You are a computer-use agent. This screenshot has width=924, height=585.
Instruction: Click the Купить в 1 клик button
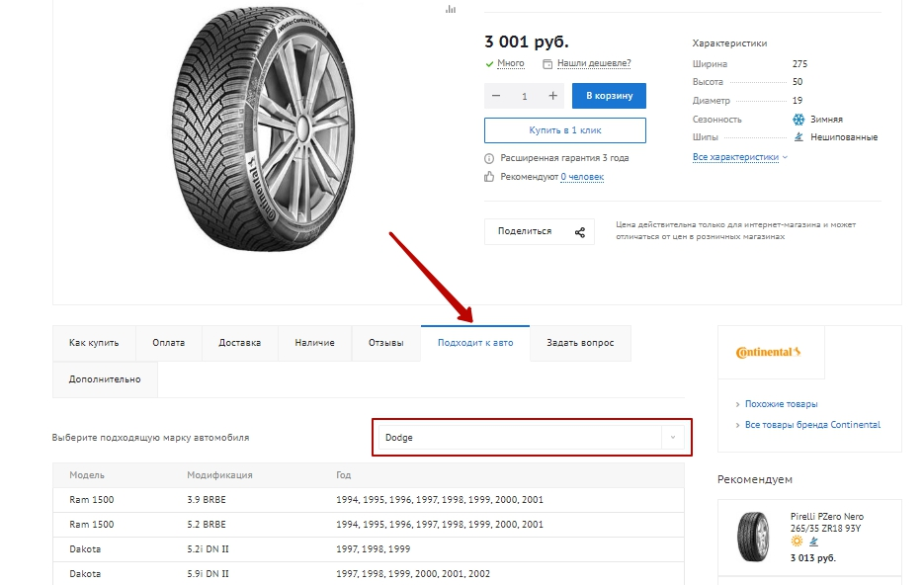pos(565,130)
